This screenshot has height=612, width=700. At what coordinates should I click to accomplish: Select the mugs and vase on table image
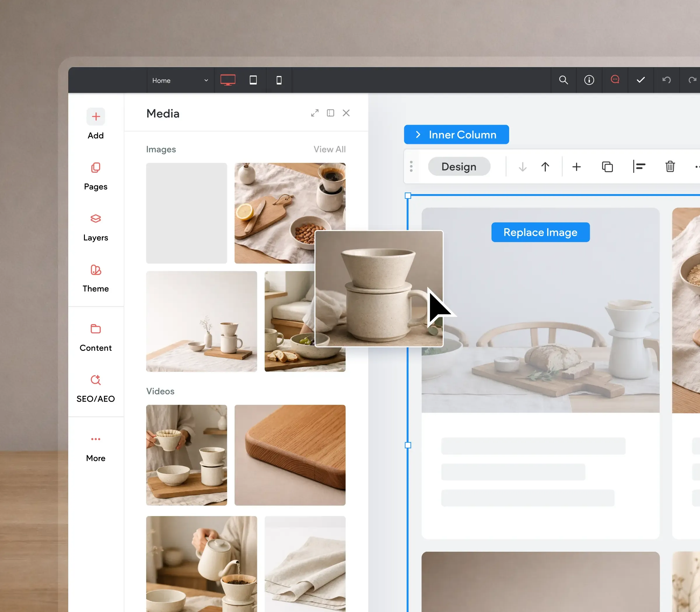pyautogui.click(x=202, y=321)
